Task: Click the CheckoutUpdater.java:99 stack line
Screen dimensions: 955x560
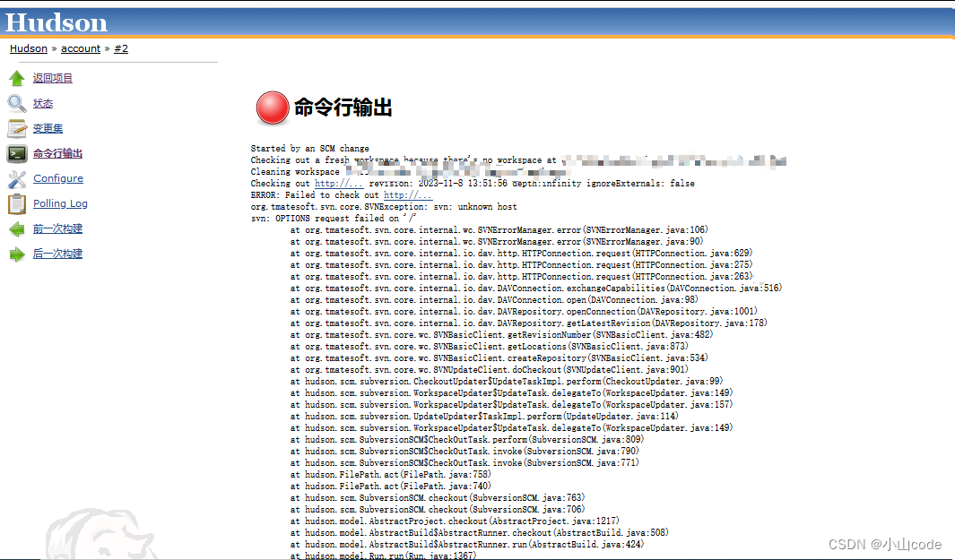Action: coord(506,382)
